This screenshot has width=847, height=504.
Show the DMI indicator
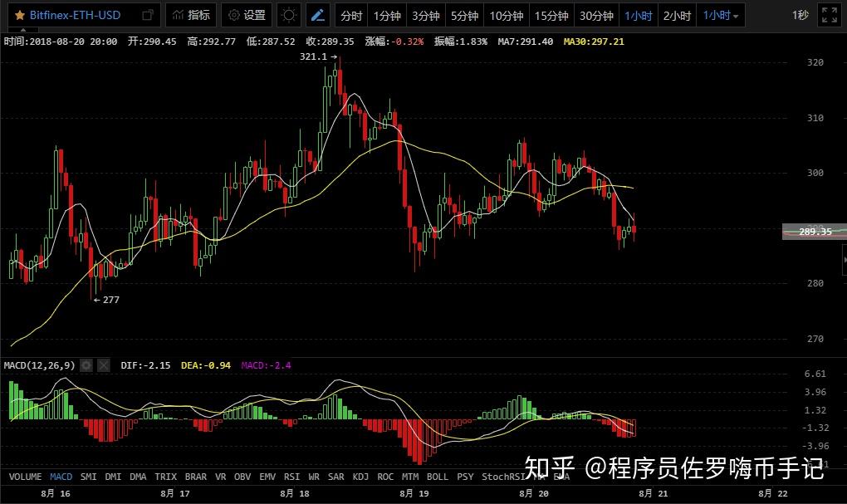113,477
